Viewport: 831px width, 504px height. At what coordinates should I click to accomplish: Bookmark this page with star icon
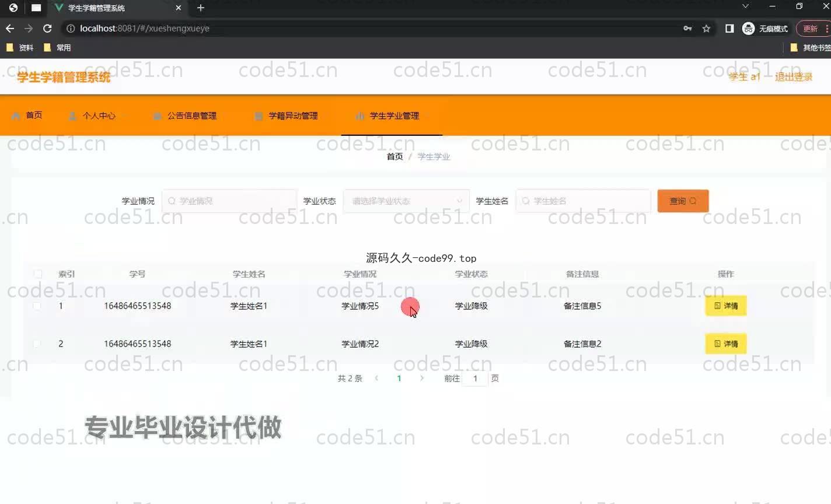[706, 29]
